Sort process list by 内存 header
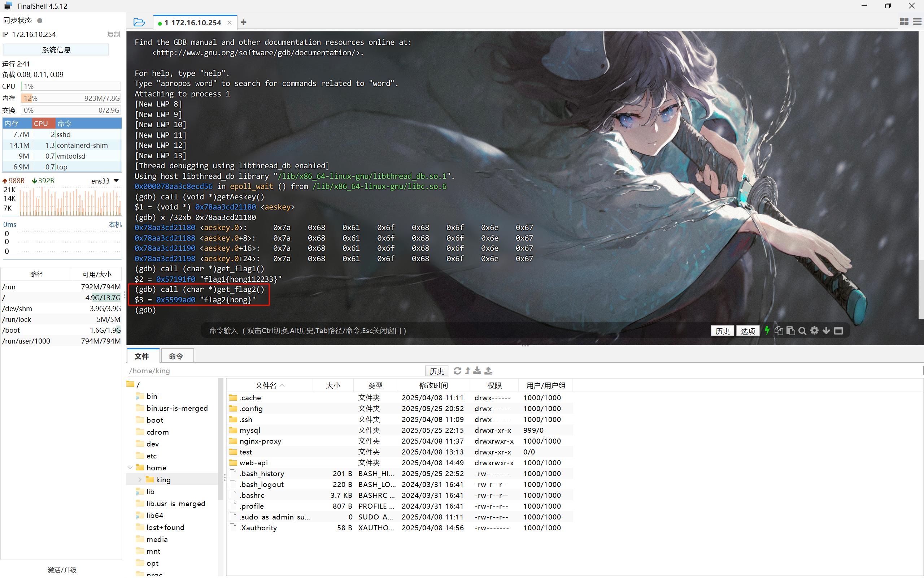This screenshot has width=924, height=578. point(17,124)
